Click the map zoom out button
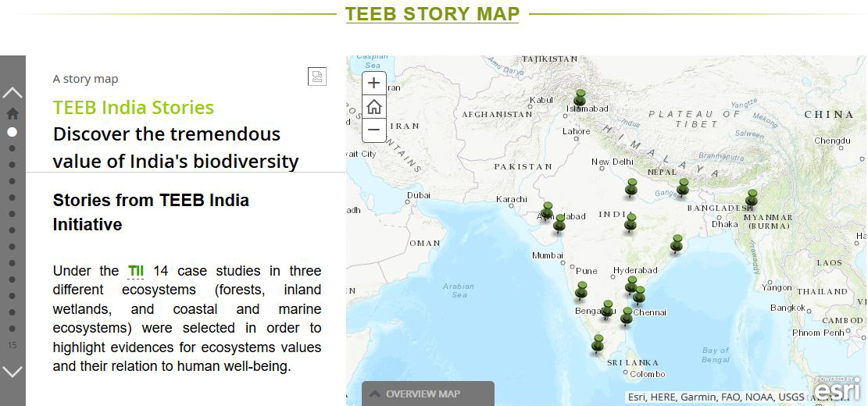 click(x=374, y=130)
